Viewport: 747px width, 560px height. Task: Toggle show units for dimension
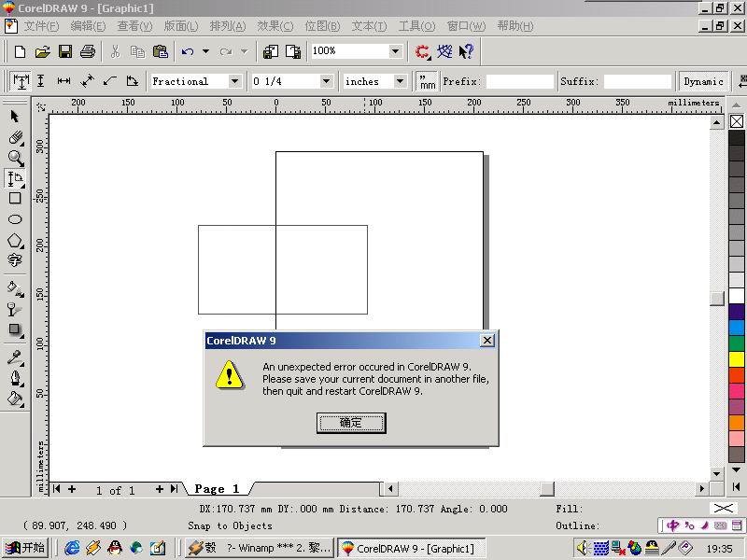[427, 81]
